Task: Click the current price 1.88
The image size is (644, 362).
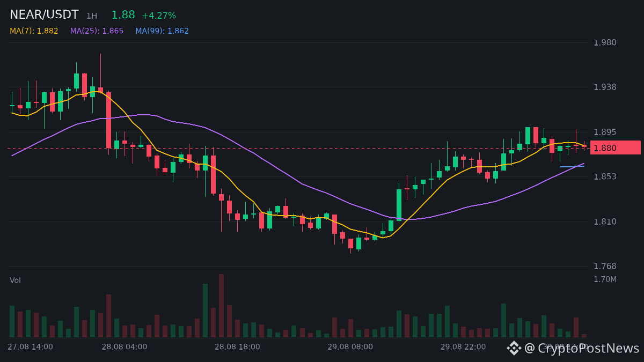Action: [x=123, y=15]
